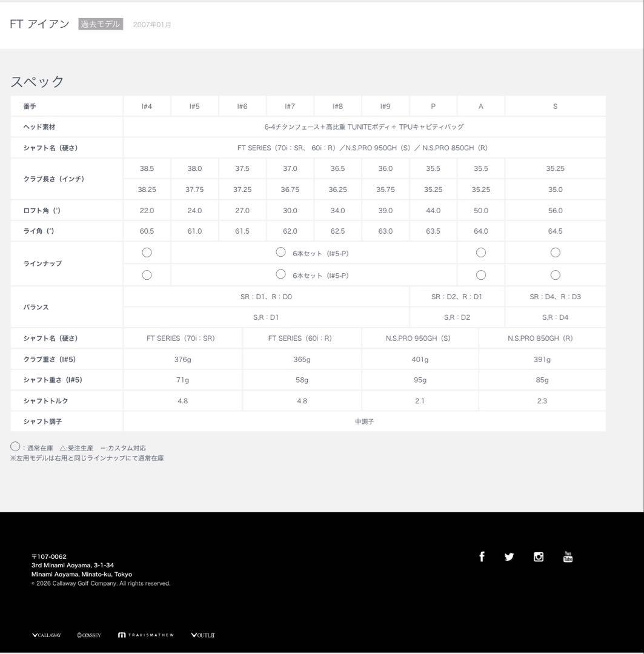Open the Outlet logo link
The image size is (644, 654).
click(203, 635)
